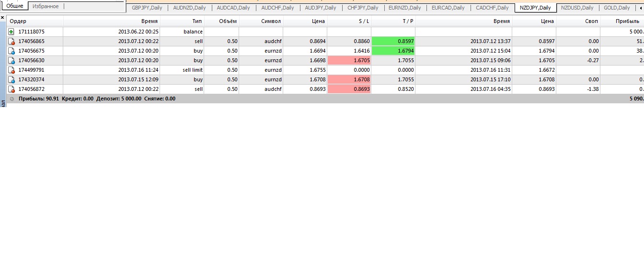The image size is (644, 265).
Task: Open the AUDNZD,Daily chart tab
Action: 189,8
